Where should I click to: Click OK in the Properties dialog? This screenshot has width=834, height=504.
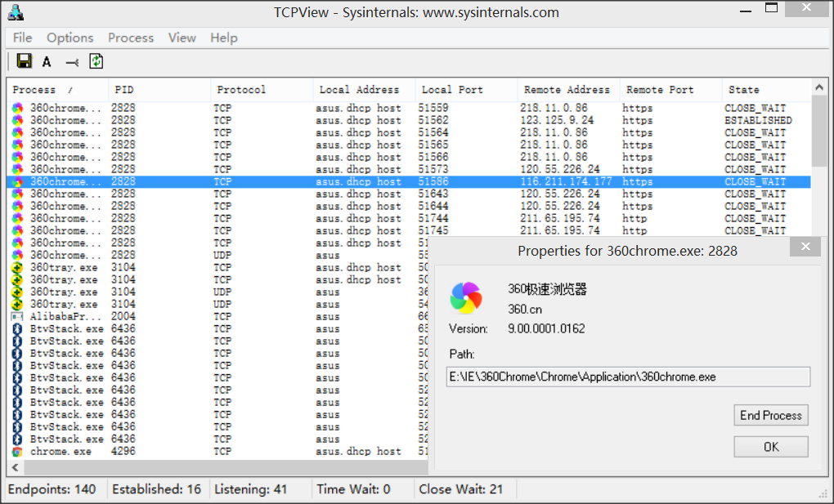tap(771, 447)
